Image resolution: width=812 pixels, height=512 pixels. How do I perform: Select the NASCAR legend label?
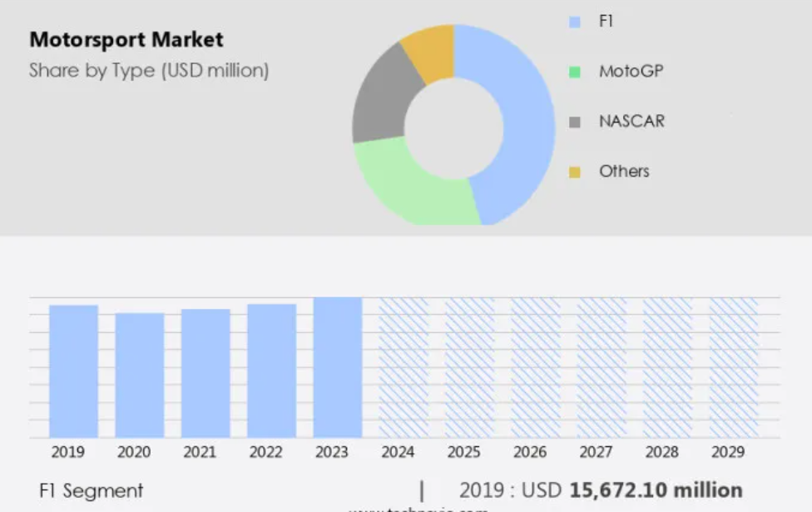(631, 122)
